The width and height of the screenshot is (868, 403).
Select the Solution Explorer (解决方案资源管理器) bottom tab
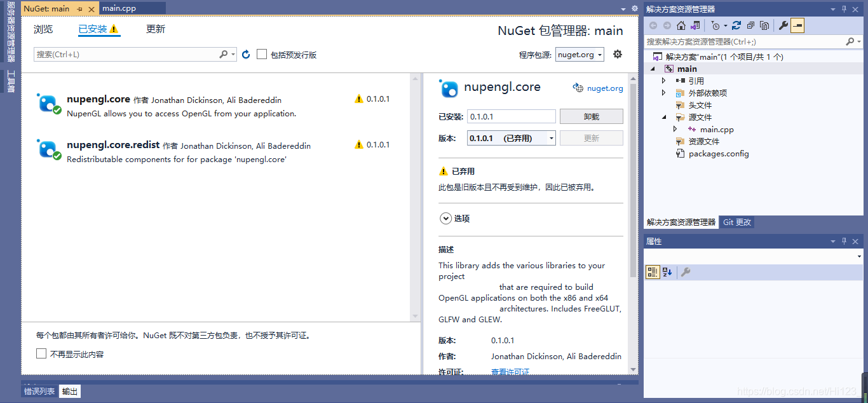coord(681,222)
